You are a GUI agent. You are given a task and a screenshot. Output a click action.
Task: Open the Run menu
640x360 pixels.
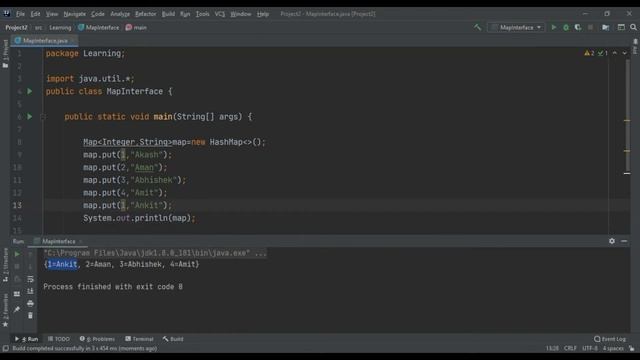click(185, 14)
